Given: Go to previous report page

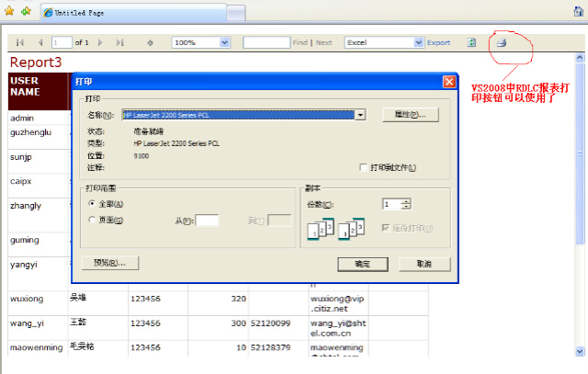Looking at the screenshot, I should click(40, 42).
